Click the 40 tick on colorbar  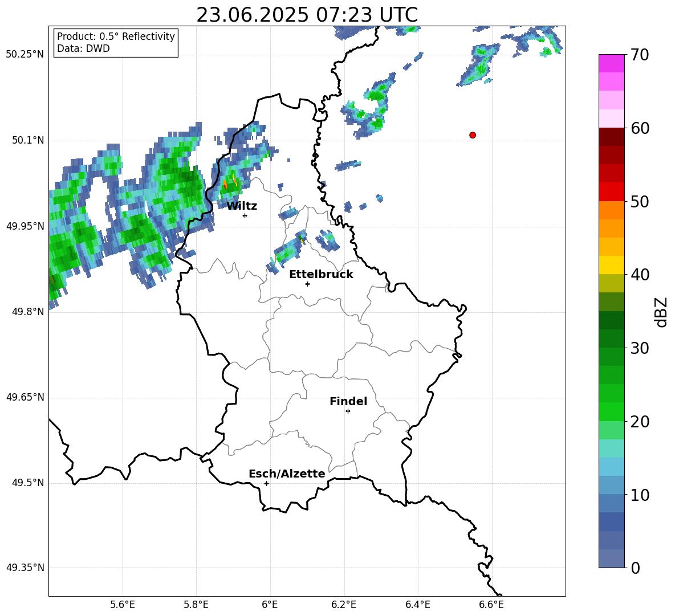[640, 275]
